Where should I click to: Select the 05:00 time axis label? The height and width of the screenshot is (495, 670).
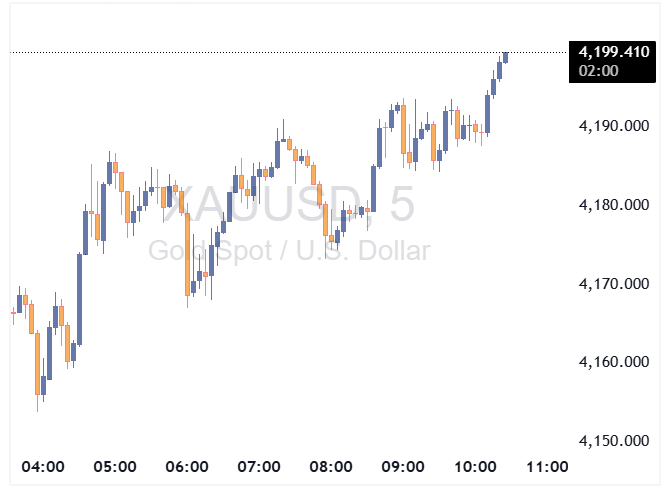pyautogui.click(x=115, y=467)
